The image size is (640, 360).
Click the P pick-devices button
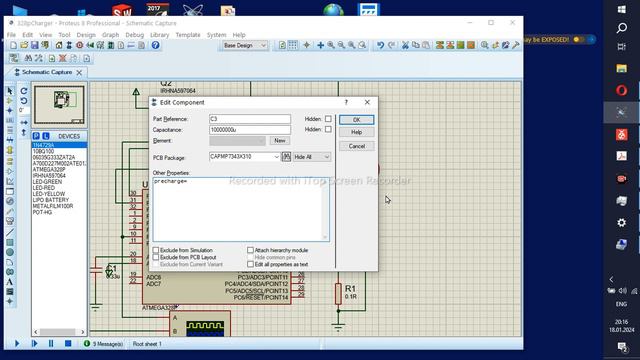pos(36,136)
